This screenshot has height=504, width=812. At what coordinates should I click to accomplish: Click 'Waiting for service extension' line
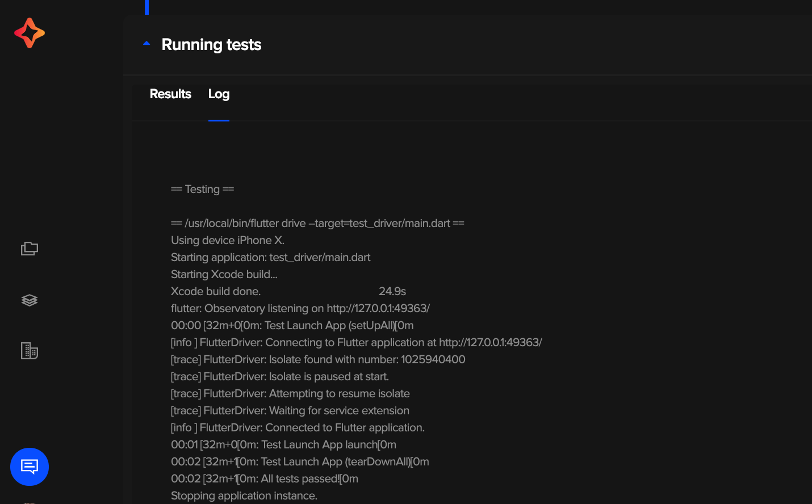click(x=290, y=410)
